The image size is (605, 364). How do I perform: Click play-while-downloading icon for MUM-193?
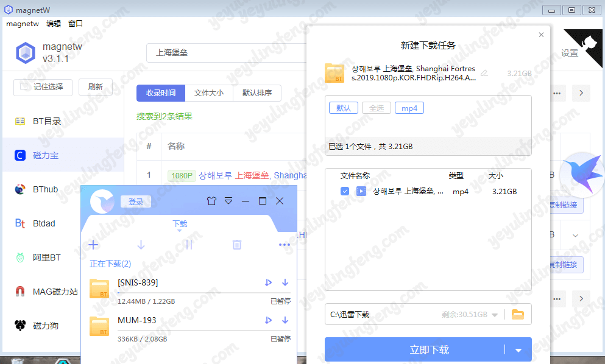(268, 320)
